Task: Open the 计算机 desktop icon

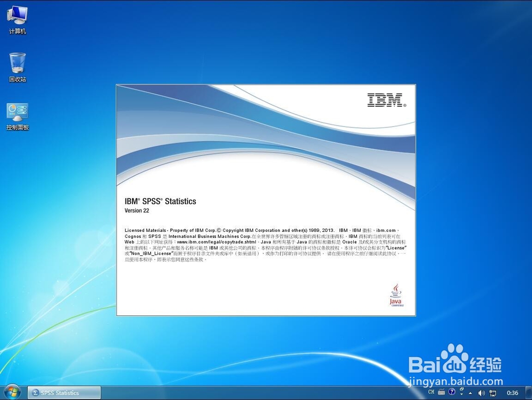Action: tap(18, 20)
